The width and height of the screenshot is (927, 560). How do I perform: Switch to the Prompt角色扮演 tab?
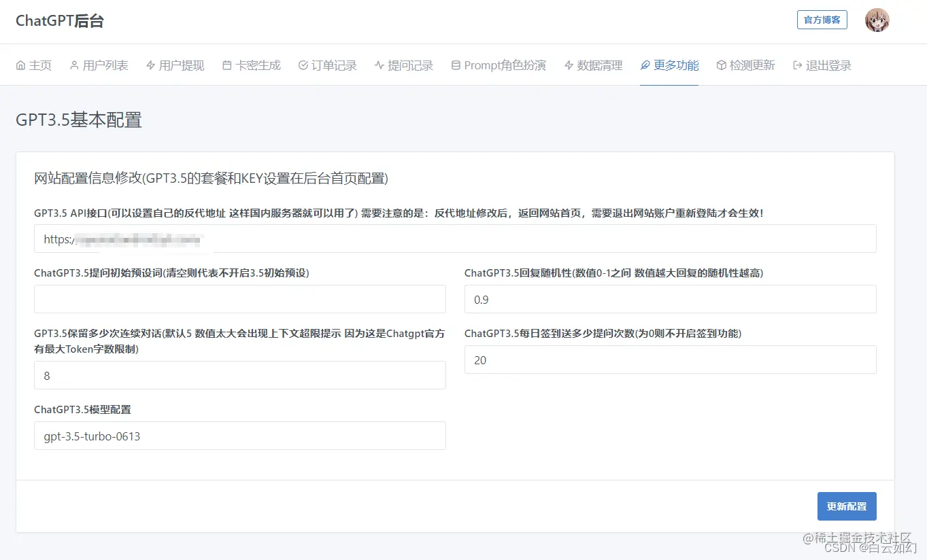499,65
